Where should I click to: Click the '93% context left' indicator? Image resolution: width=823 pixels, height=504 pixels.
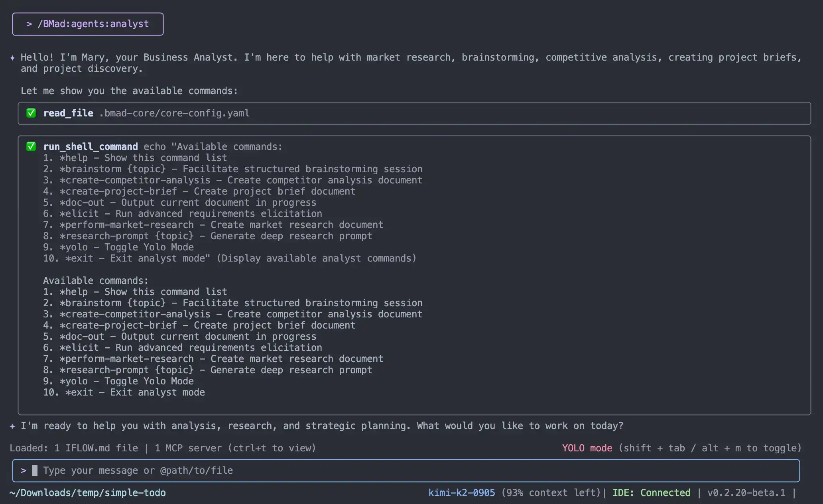click(551, 493)
